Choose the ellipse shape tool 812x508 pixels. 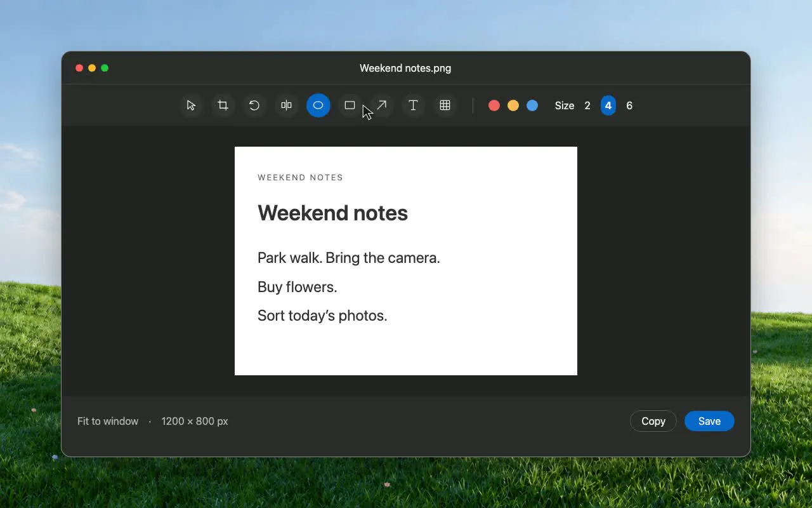[318, 105]
